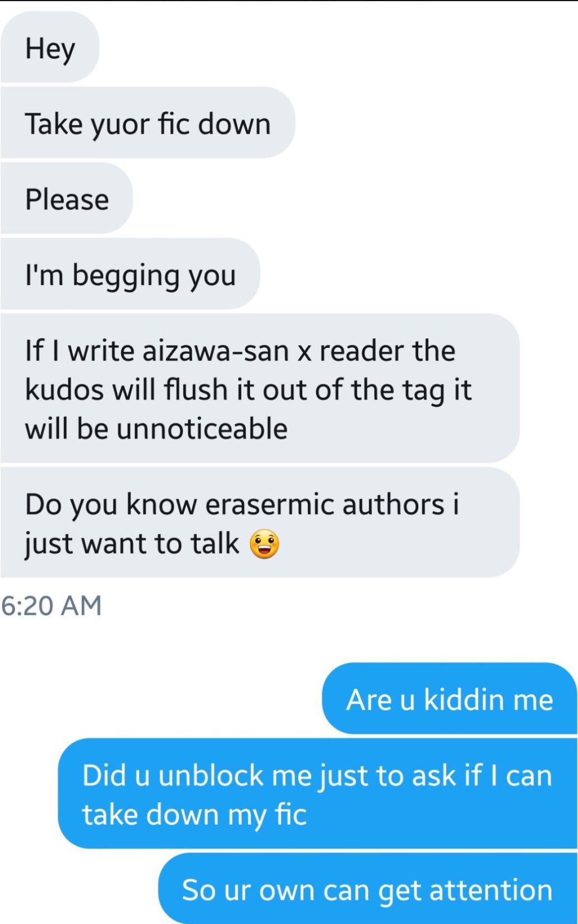
Task: Tap the words 'just want to talk'
Action: pyautogui.click(x=132, y=544)
